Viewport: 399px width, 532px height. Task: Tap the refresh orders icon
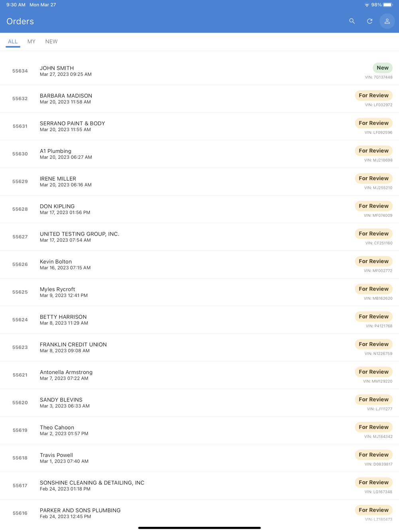tap(369, 21)
